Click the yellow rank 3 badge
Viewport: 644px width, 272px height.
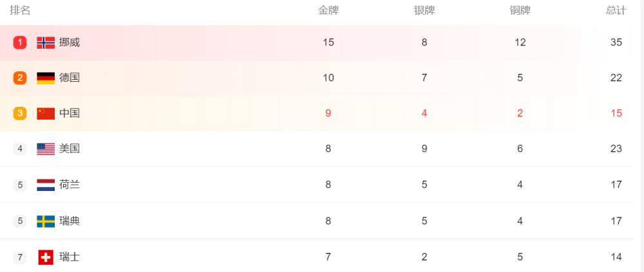tap(20, 113)
